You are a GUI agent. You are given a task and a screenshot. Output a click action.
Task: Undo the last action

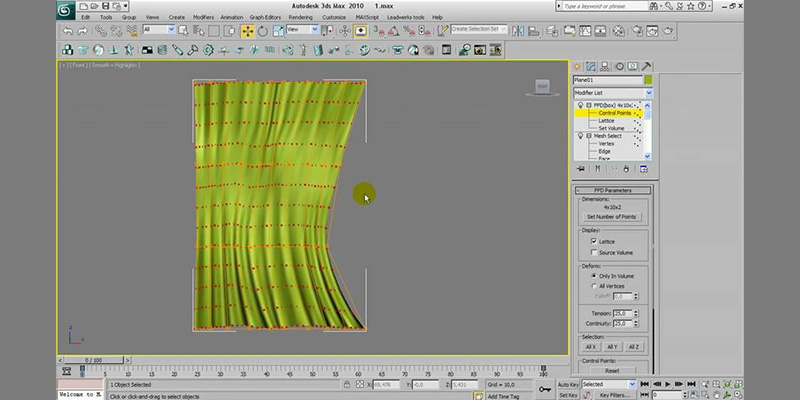tap(68, 31)
